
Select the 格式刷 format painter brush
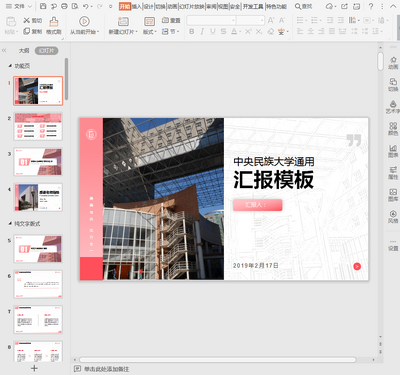coord(54,22)
